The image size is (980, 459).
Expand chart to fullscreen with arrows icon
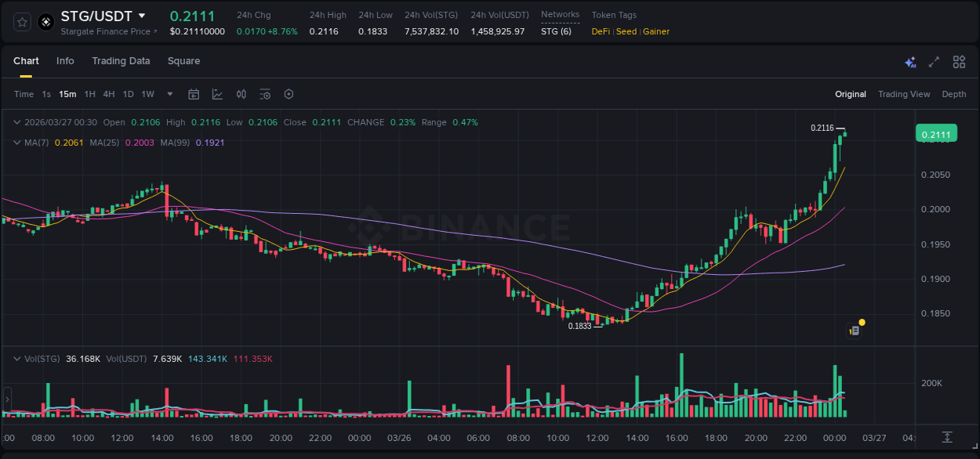934,62
